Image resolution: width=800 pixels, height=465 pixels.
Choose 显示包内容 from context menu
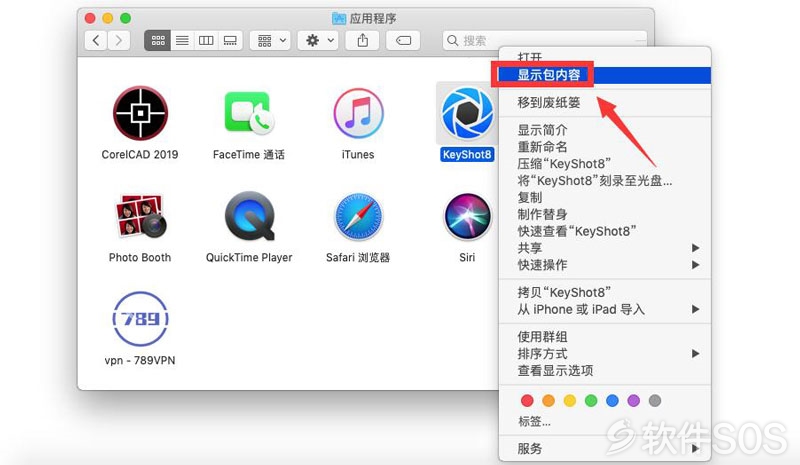click(605, 75)
